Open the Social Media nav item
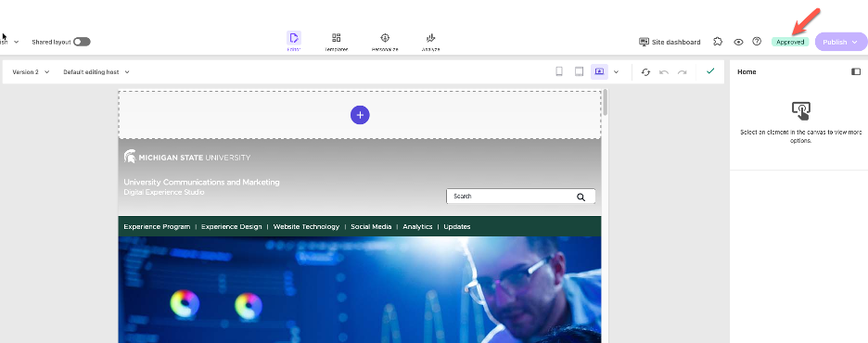868x343 pixels. (x=371, y=226)
